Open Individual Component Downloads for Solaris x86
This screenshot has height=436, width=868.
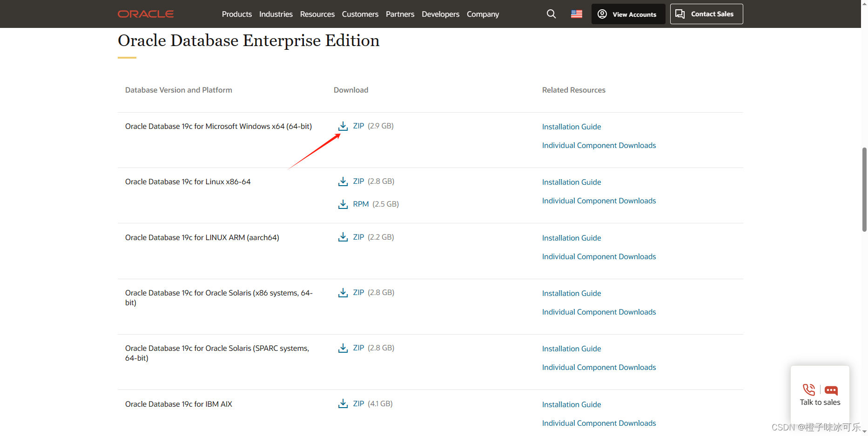click(x=599, y=312)
